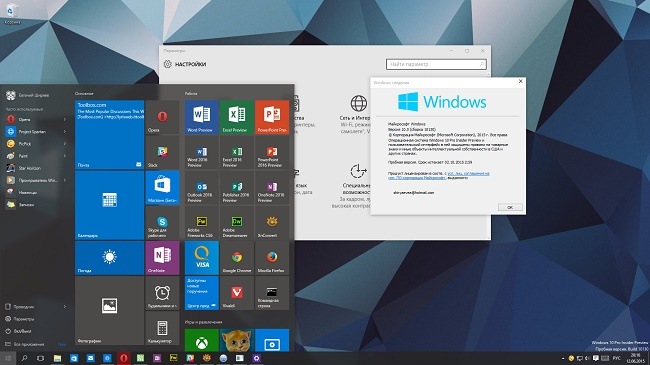Open Command Prompt (Командная строка) tile
The image size is (650, 365).
pos(272,293)
